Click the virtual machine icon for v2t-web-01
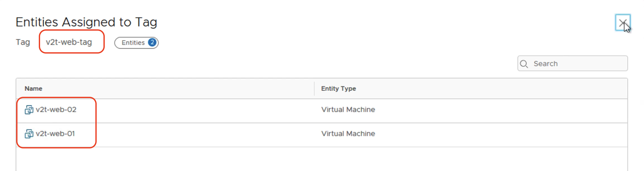Viewport: 644px width, 171px height. tap(29, 134)
